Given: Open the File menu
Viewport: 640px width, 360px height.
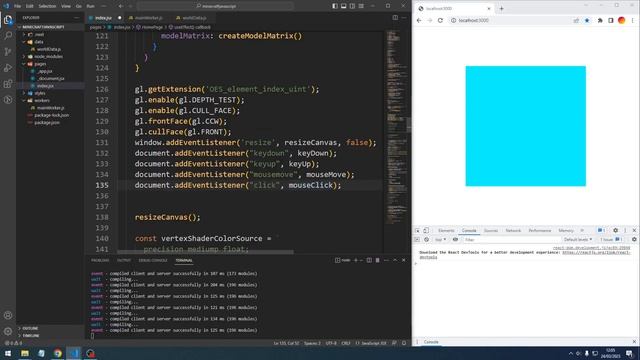Looking at the screenshot, I should [18, 6].
